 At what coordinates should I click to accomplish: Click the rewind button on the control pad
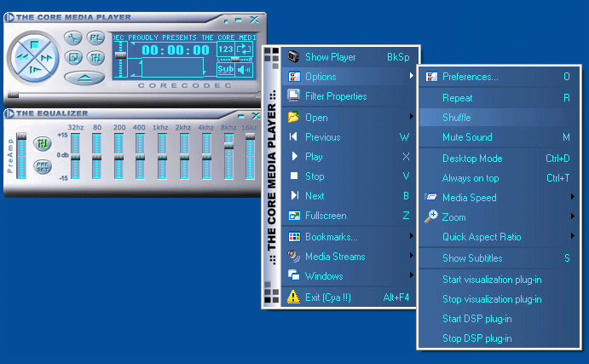coord(21,57)
